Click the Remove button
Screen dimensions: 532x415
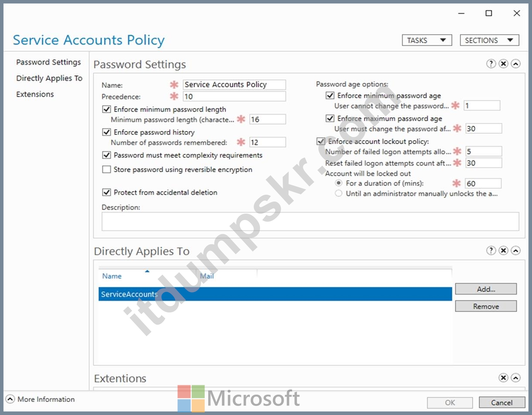click(486, 306)
